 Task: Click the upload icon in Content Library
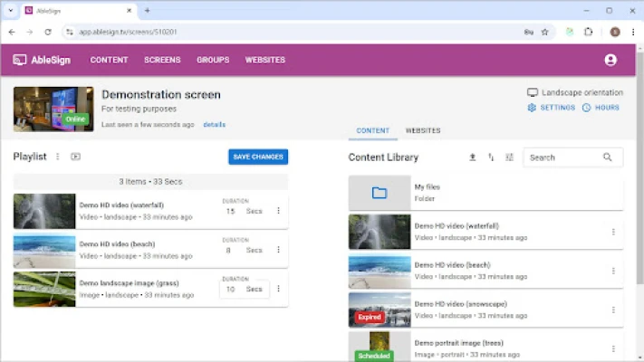pyautogui.click(x=472, y=157)
